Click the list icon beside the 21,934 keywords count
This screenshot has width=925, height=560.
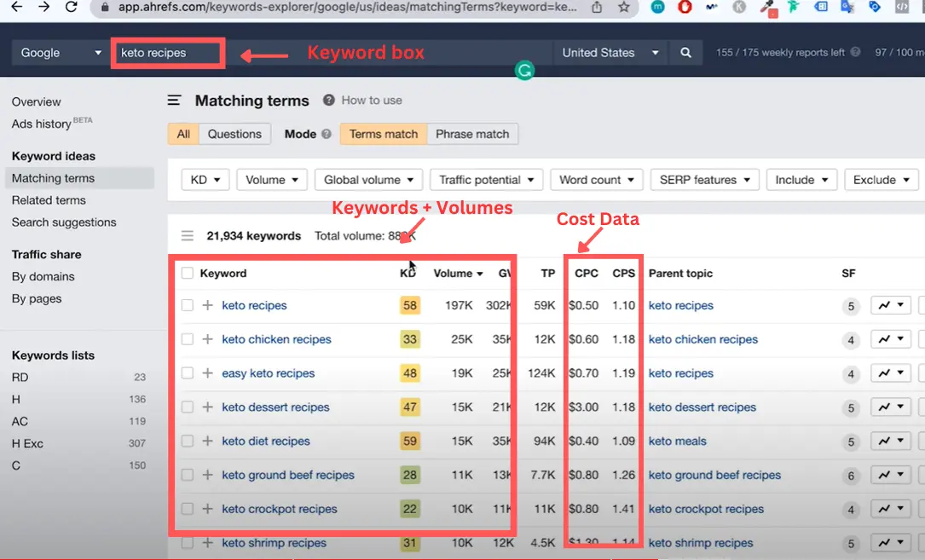188,235
